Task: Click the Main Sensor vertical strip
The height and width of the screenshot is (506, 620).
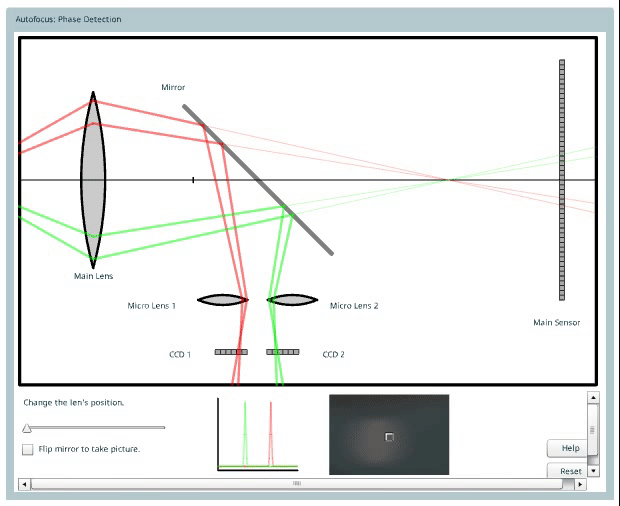Action: click(x=562, y=180)
